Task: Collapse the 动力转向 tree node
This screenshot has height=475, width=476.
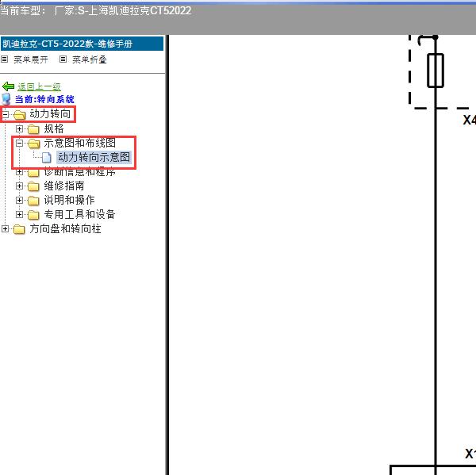Action: point(6,114)
